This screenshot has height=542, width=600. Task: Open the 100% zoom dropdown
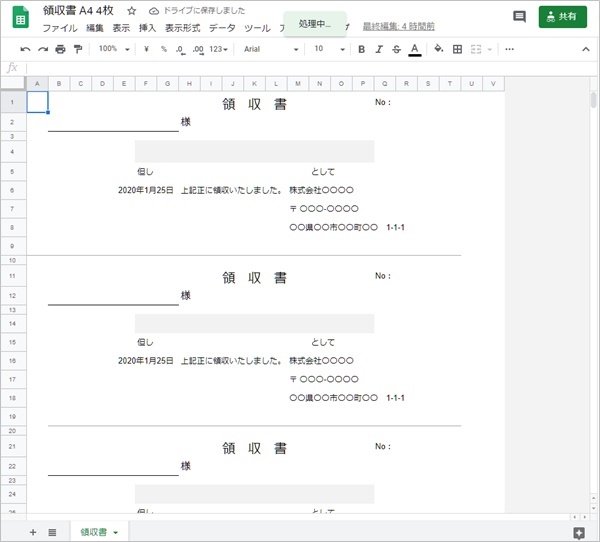coord(112,49)
